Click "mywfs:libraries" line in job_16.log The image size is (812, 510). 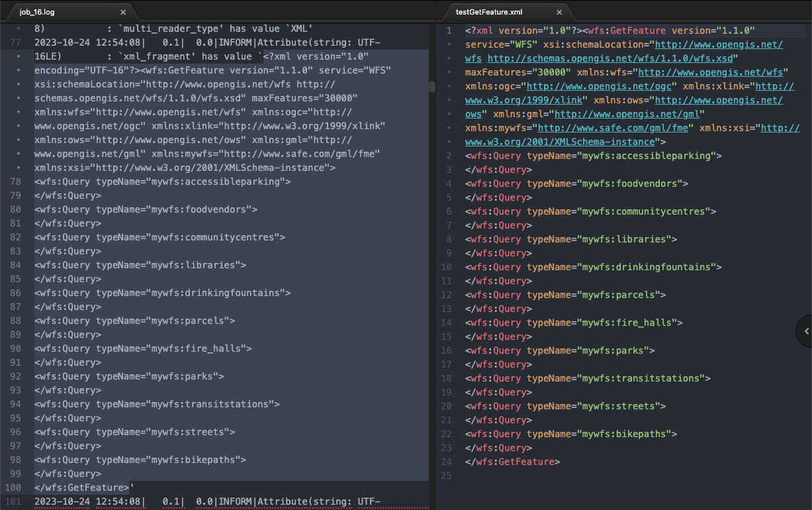tap(140, 265)
